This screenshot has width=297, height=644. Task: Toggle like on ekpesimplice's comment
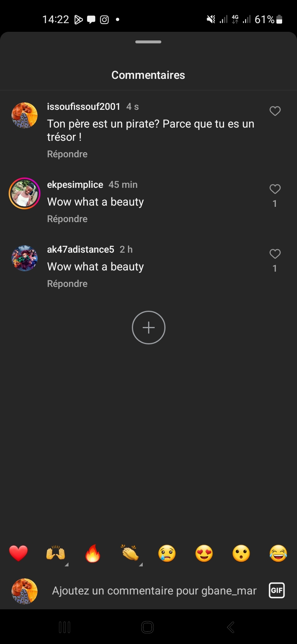(275, 189)
